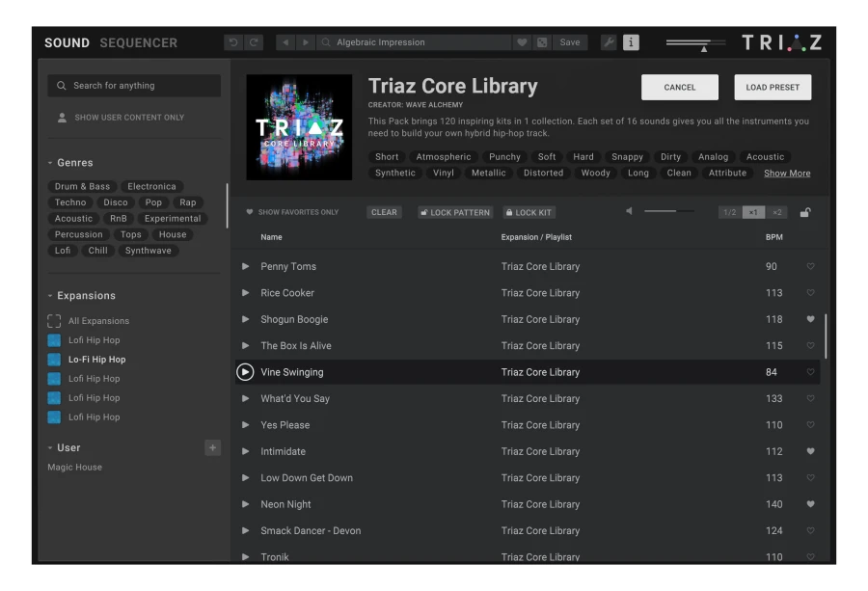Image resolution: width=868 pixels, height=591 pixels.
Task: Toggle Show User Content Only
Action: pos(122,118)
